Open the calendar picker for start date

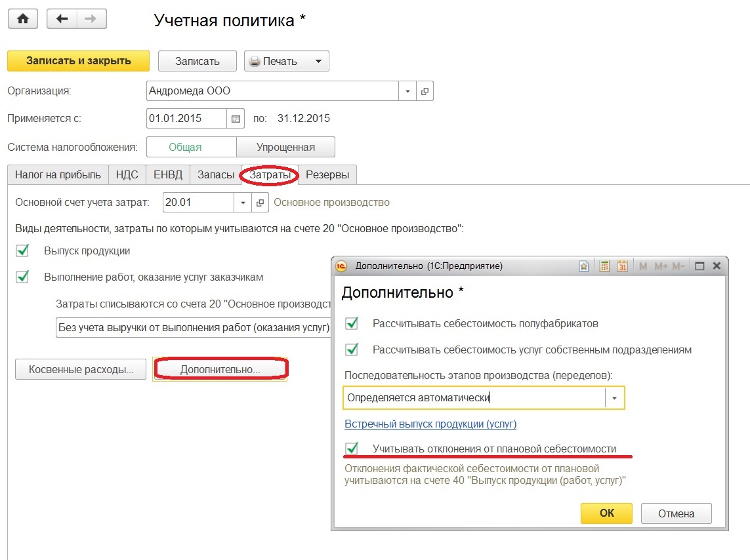[236, 119]
